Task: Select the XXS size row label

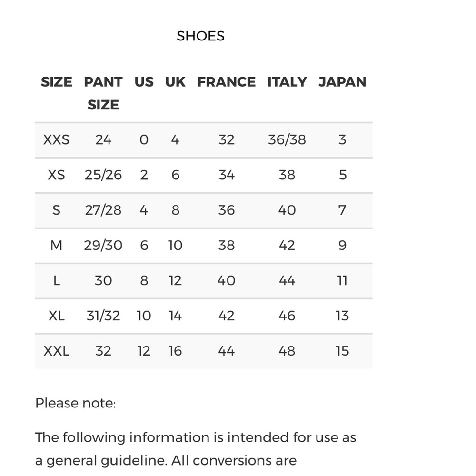Action: point(57,140)
